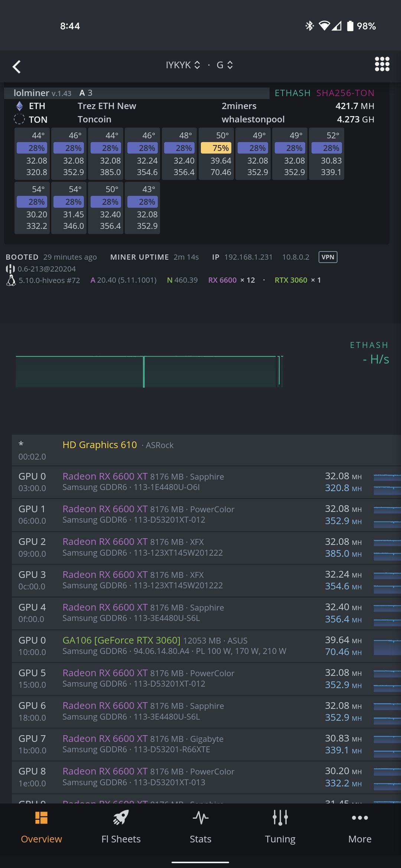Tap the GPU tile showing 339.1
This screenshot has width=401, height=868.
point(326,154)
